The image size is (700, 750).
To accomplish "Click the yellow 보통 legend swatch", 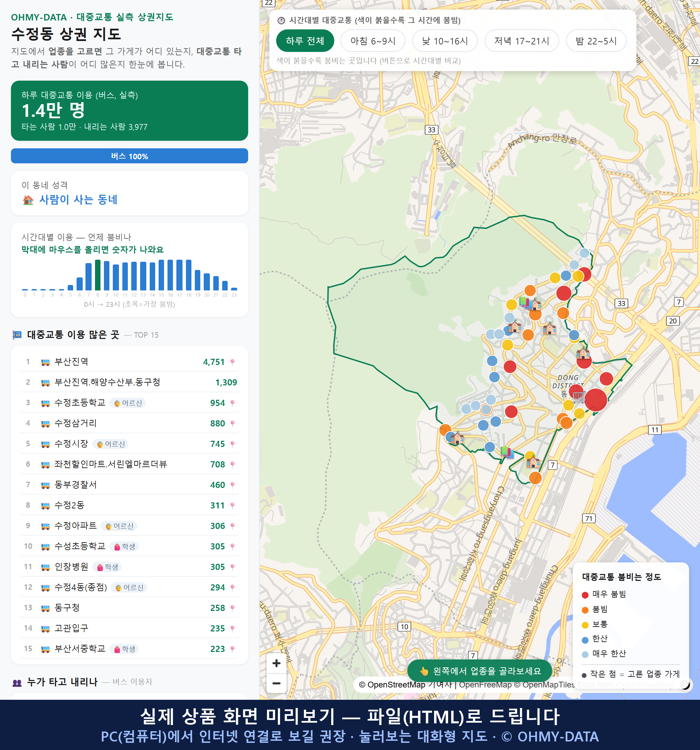I will click(585, 625).
